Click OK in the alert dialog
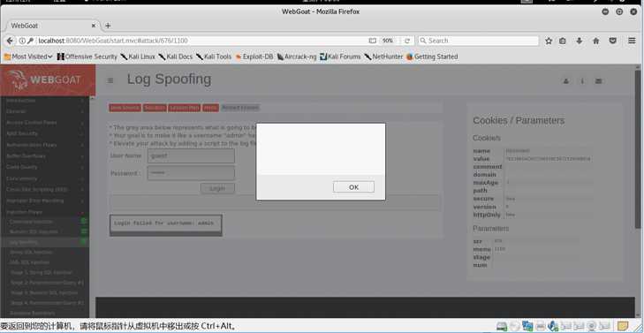 (353, 187)
